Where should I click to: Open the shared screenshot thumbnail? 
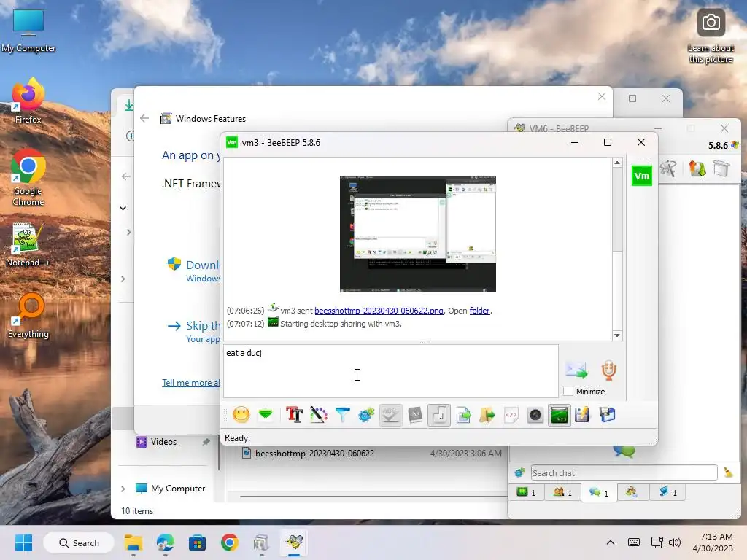(x=418, y=234)
